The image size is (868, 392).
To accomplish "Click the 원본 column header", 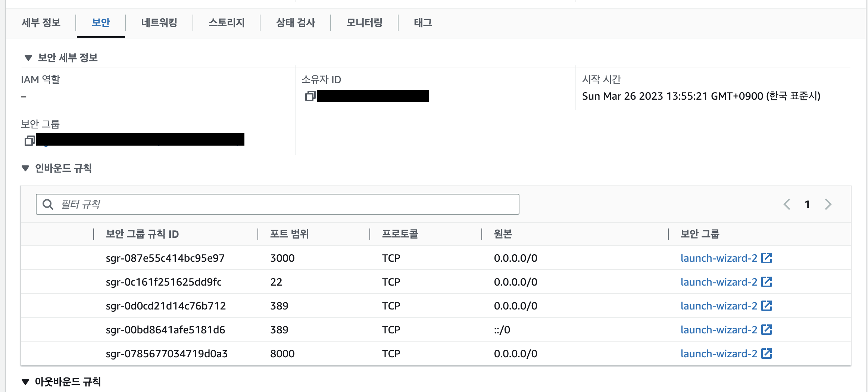I will point(503,234).
